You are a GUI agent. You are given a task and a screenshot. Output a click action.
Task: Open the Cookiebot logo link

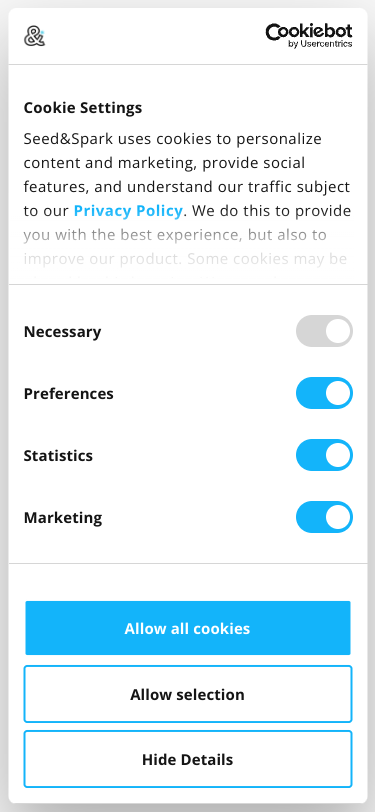309,36
